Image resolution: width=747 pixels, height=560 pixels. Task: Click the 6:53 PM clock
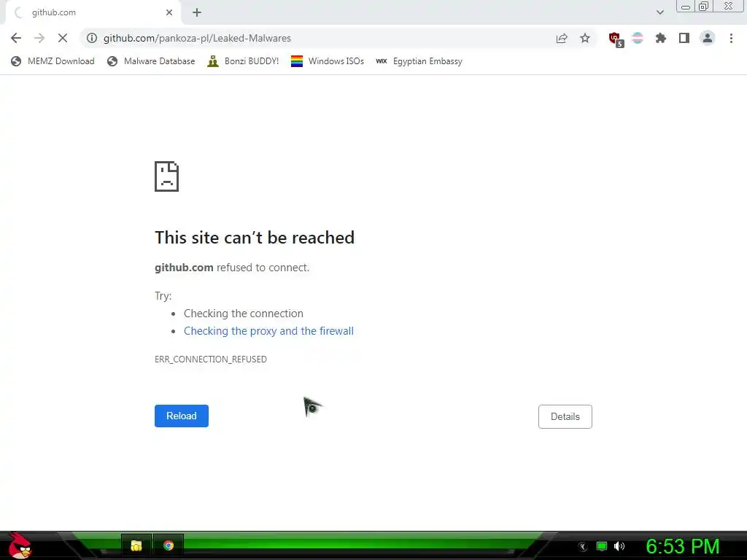click(682, 546)
